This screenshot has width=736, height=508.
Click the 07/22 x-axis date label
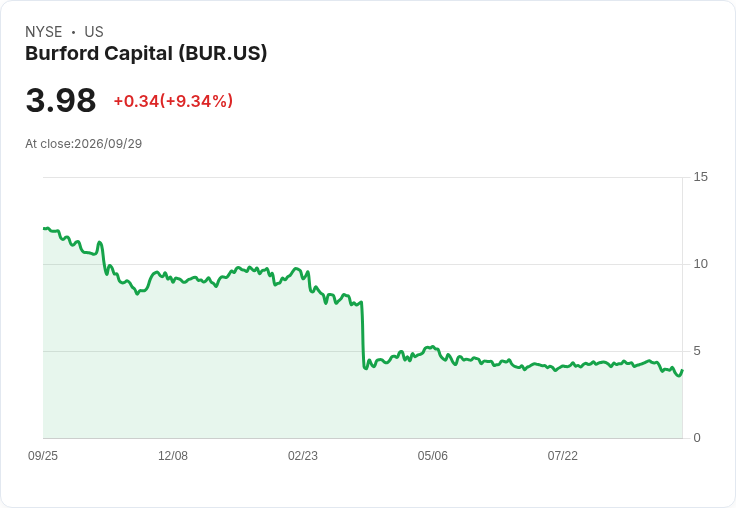[x=562, y=455]
